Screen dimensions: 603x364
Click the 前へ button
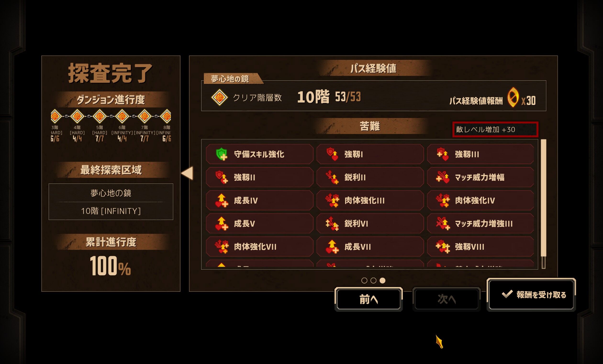[368, 299]
